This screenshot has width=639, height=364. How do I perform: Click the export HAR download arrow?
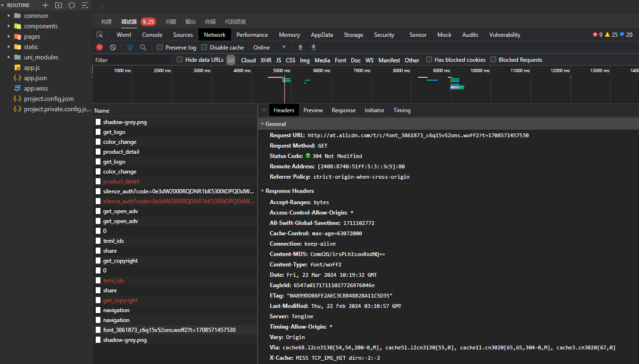(314, 47)
